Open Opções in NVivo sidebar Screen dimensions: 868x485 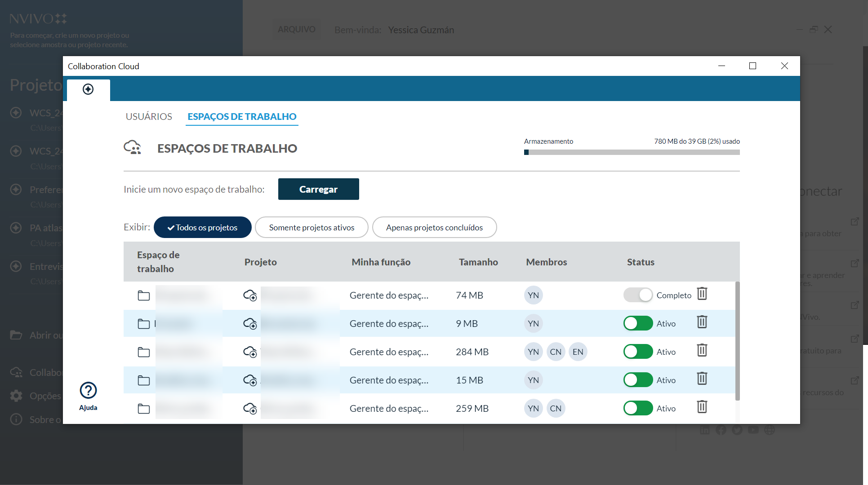point(36,396)
